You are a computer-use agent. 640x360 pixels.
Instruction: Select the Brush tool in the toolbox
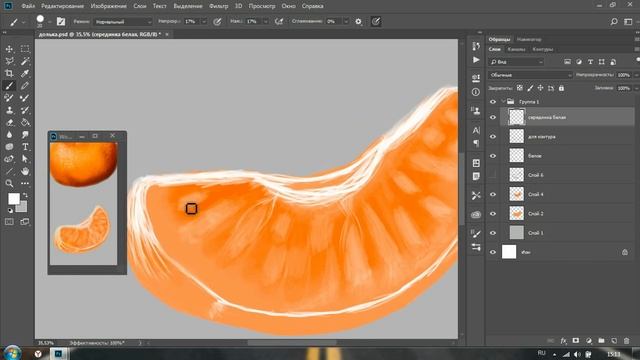point(9,86)
